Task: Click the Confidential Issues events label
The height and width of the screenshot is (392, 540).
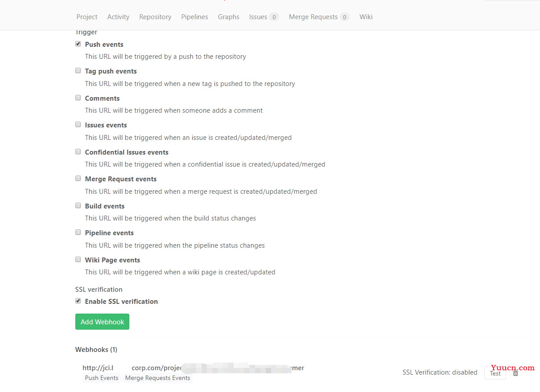Action: pos(127,152)
